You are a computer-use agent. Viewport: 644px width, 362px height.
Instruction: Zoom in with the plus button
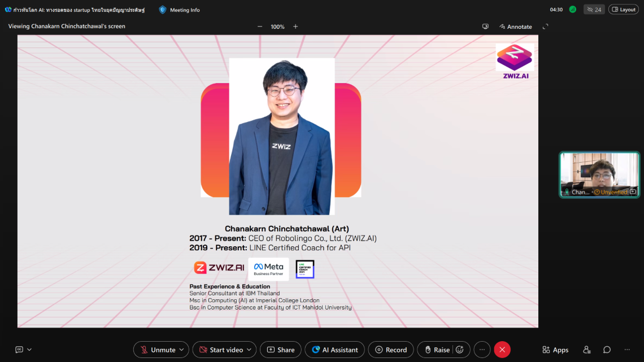click(x=295, y=27)
